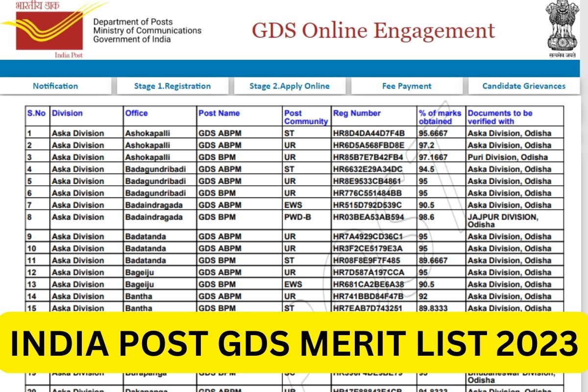Viewport: 588px width, 392px height.
Task: Select reg number HR7A4929CD36C1
Action: tap(368, 237)
